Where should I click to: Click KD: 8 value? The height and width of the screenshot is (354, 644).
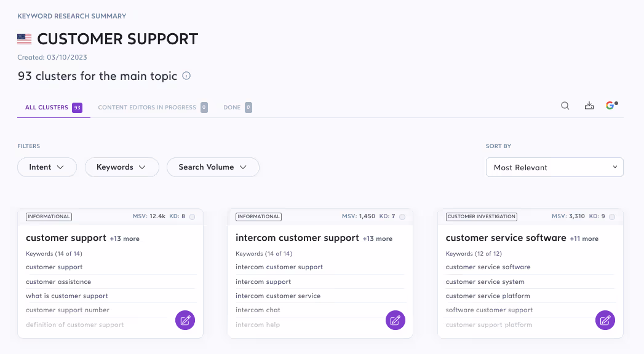click(x=177, y=216)
